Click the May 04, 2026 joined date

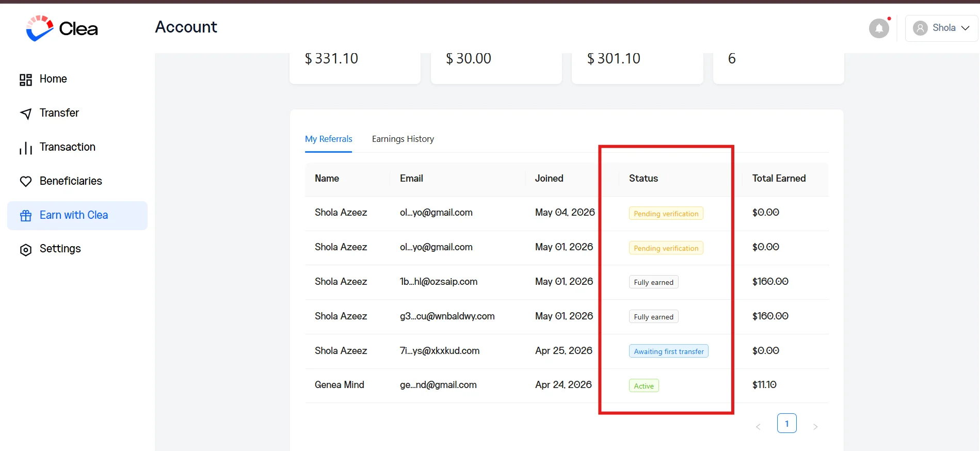point(565,213)
